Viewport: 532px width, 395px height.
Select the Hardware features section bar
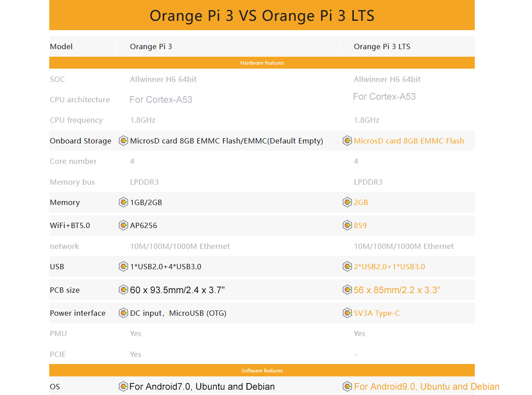point(262,63)
